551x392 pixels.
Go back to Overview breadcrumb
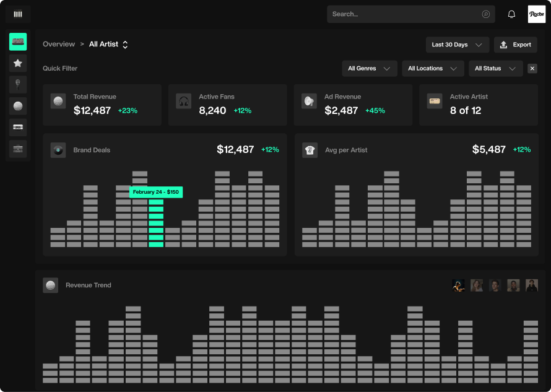pyautogui.click(x=59, y=45)
